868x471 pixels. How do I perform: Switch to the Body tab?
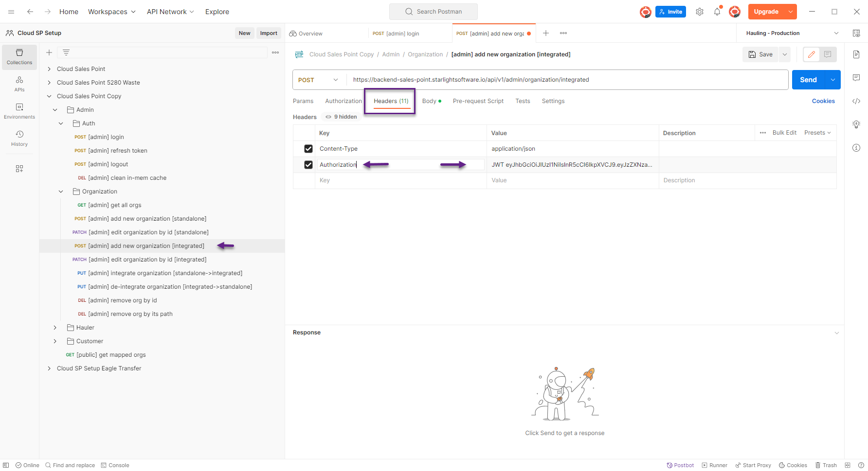point(432,101)
